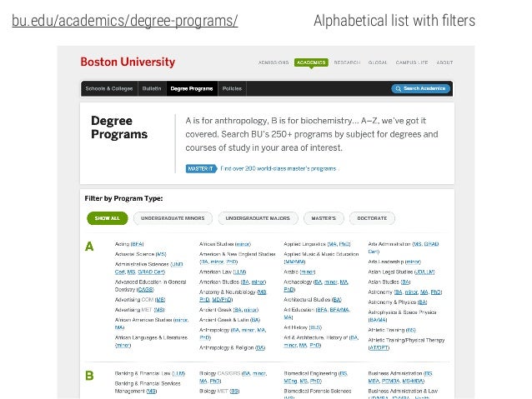532x399 pixels.
Task: Open the BS link for Biology MET
Action: (x=235, y=392)
